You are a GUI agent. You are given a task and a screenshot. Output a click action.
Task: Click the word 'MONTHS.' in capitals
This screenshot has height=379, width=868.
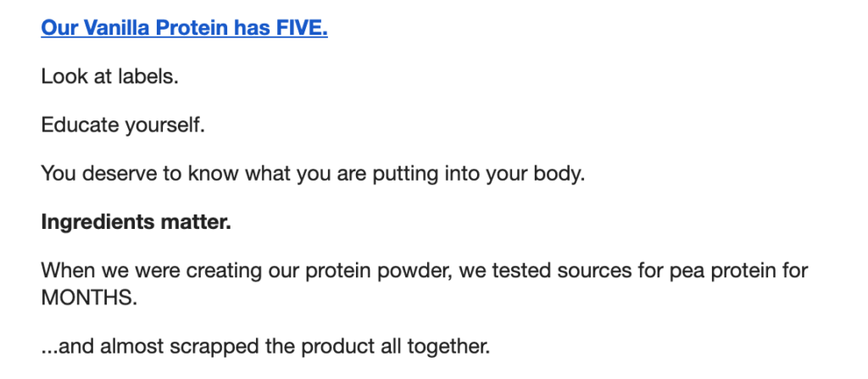[88, 298]
